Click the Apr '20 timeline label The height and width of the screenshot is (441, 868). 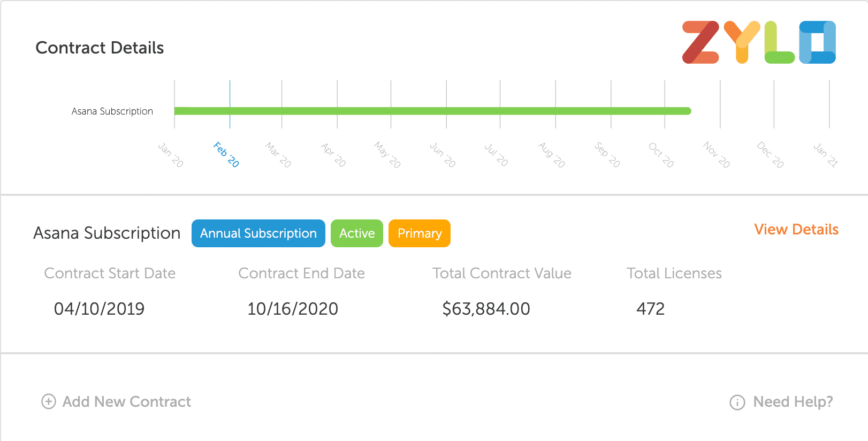[x=333, y=155]
